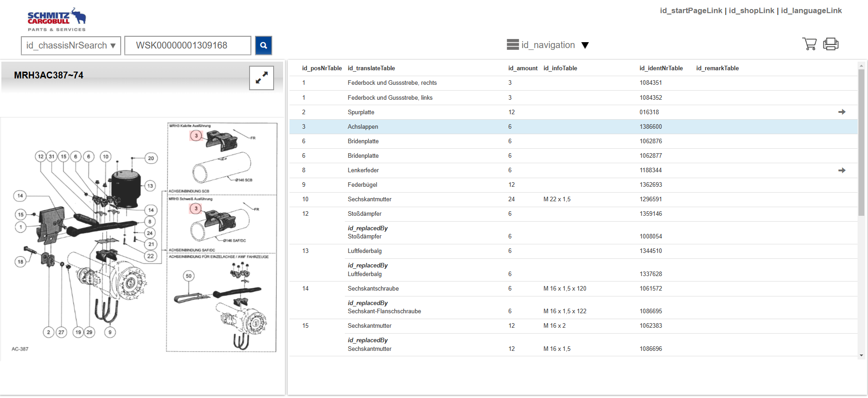868x398 pixels.
Task: Click the id_replacedBy label above Luftfederbalg
Action: [x=368, y=266]
